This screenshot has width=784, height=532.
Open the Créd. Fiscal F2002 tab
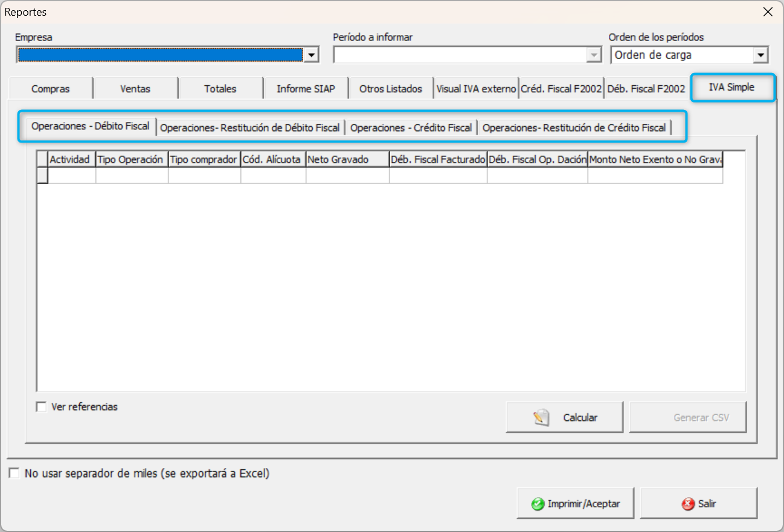[x=561, y=89]
